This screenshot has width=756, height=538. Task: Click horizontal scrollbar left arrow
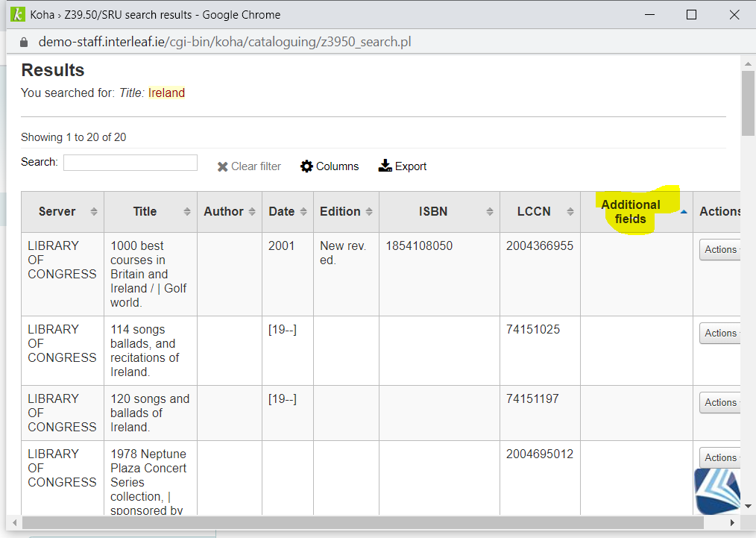coord(15,522)
